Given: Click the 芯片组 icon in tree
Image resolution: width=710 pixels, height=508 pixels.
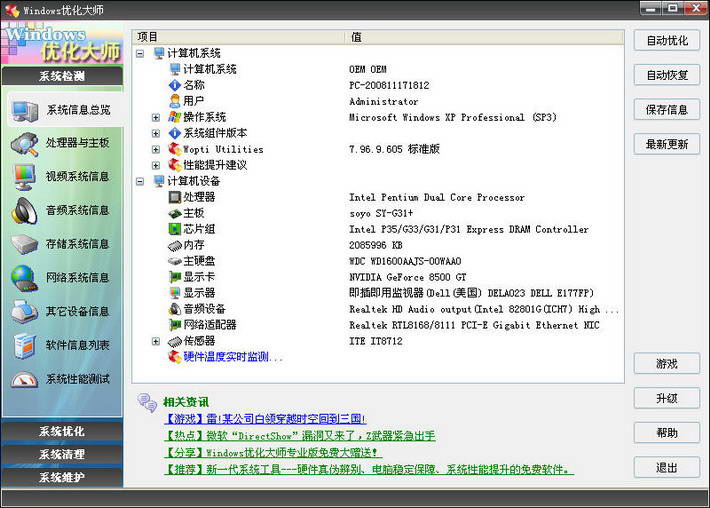Looking at the screenshot, I should click(x=175, y=229).
